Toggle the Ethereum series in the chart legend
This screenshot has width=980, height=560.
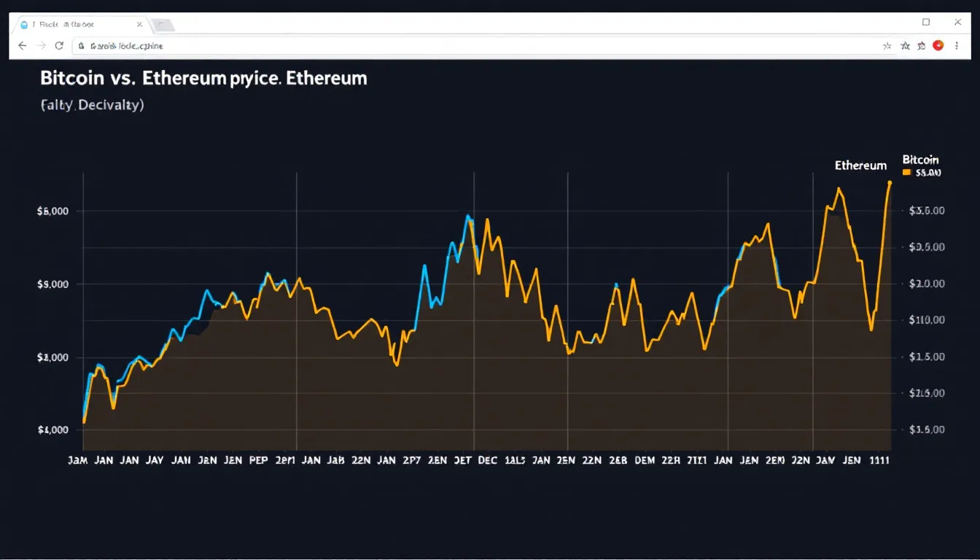860,166
